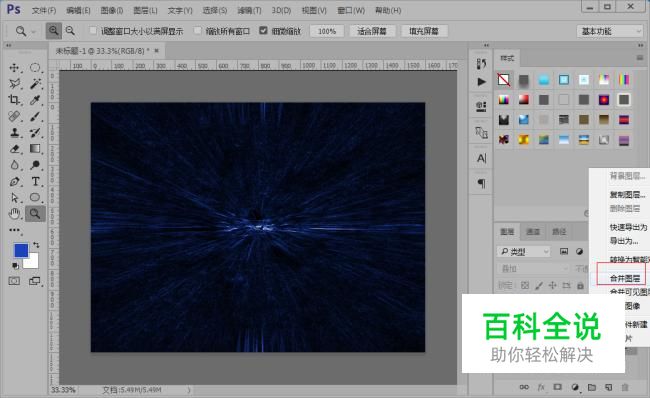Image resolution: width=650 pixels, height=398 pixels.
Task: Toggle resize windows to fit checkbox
Action: coord(93,30)
